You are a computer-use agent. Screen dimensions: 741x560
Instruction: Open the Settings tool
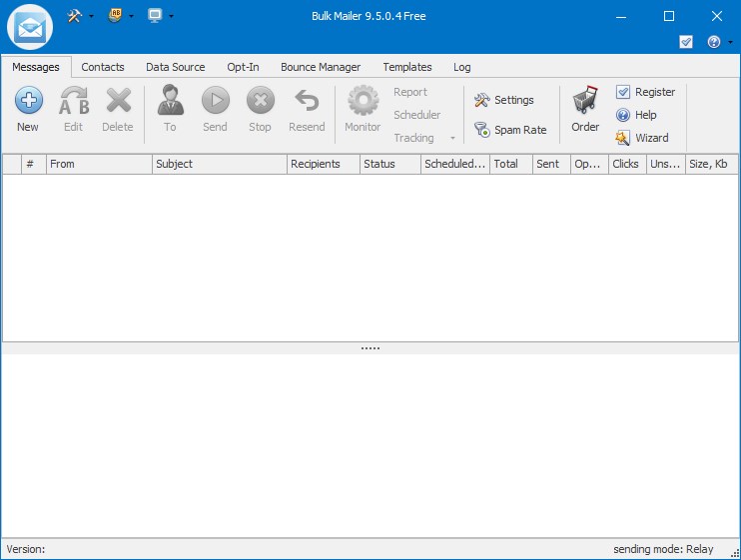click(x=504, y=100)
